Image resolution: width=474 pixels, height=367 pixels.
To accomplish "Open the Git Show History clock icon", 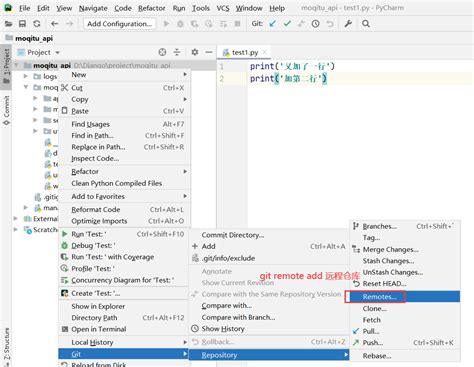I will point(315,24).
